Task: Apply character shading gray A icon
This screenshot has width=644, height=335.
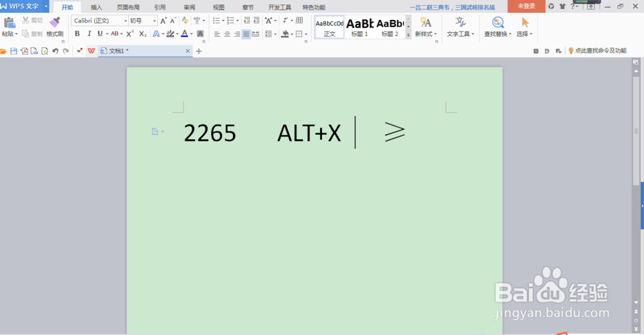Action: [x=200, y=33]
